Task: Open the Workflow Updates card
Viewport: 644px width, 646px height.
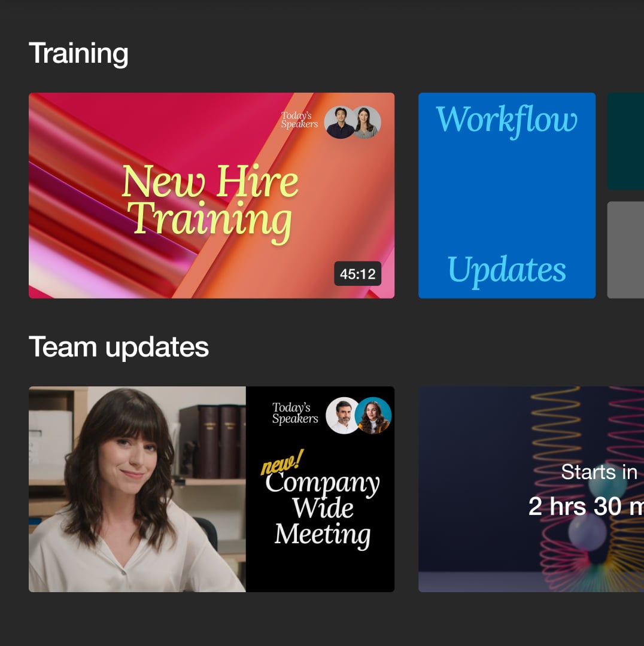Action: click(x=507, y=195)
